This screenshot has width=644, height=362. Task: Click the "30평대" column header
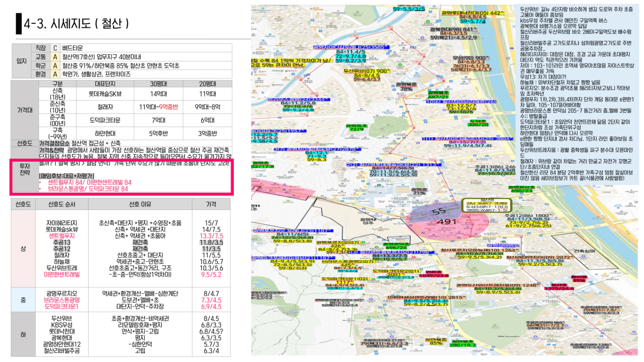coord(158,84)
